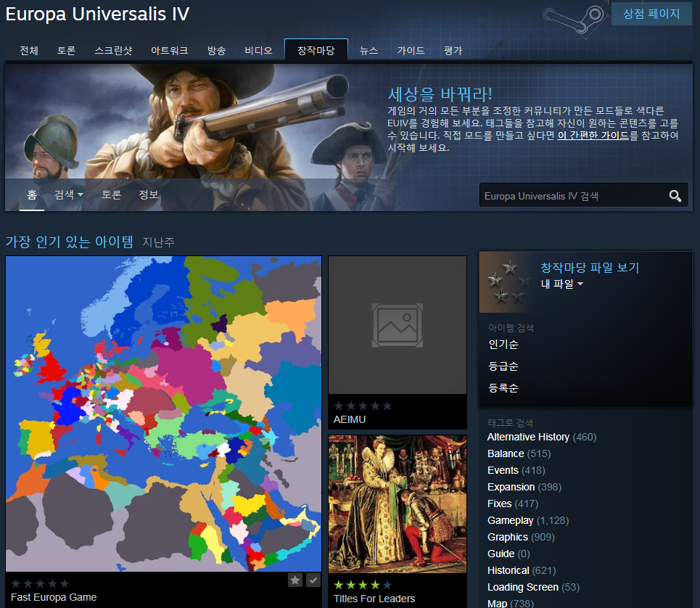
Task: Click the 가장 인기 있는 아이템 heading
Action: 70,242
